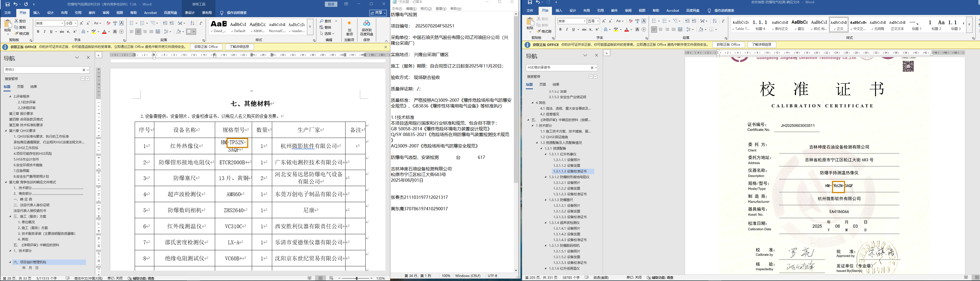Viewport: 980px width, 281px height.
Task: Toggle paragraph marks display in the 响应文件 Word window
Action: [723, 21]
